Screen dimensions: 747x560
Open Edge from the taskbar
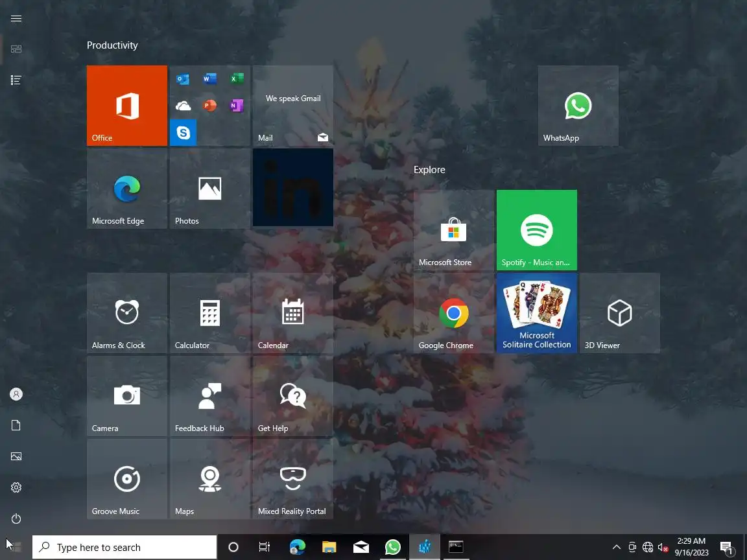click(x=297, y=547)
